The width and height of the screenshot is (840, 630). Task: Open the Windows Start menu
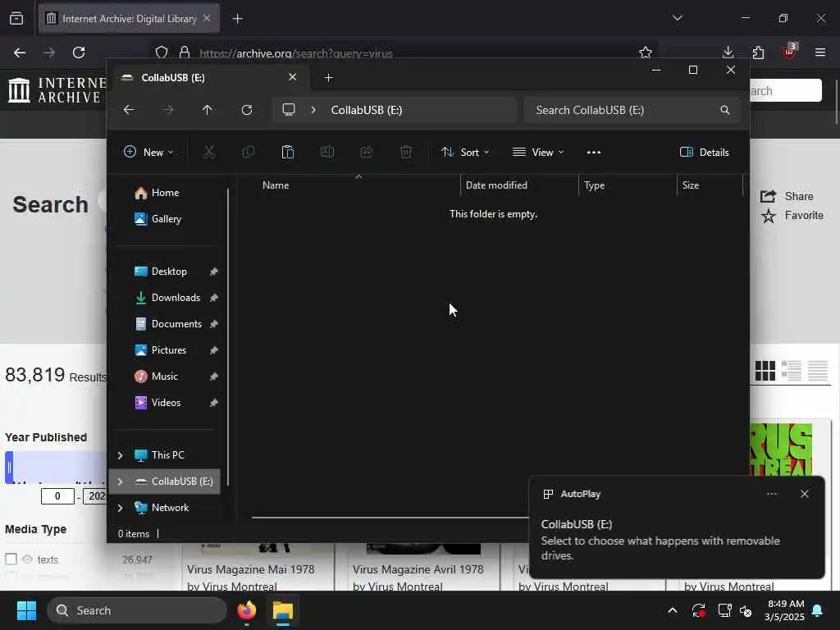pyautogui.click(x=26, y=610)
